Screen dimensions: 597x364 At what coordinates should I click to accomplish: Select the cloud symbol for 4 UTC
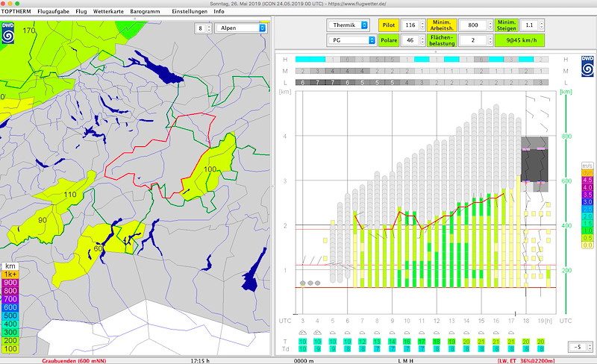click(318, 333)
